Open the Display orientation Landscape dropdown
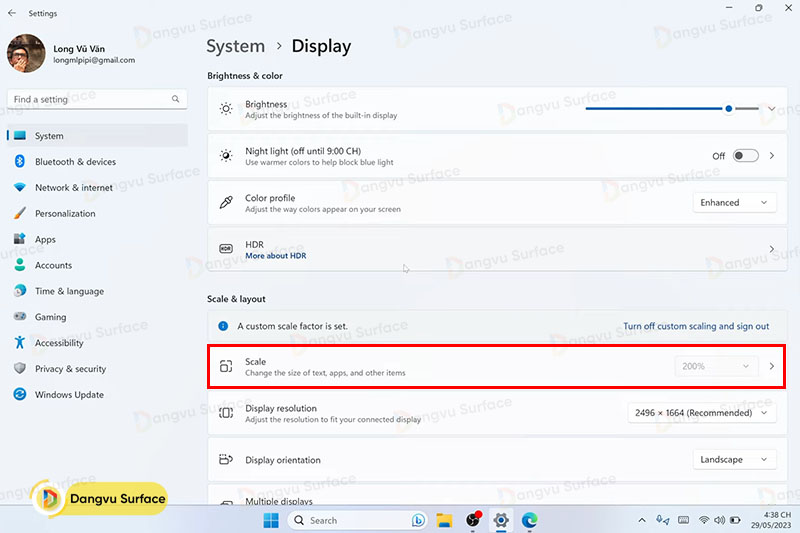This screenshot has width=800, height=533. 734,460
